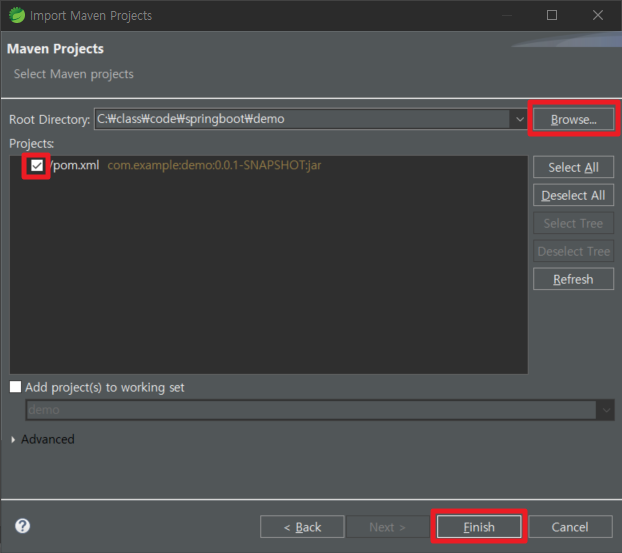Click the Next > button

[387, 527]
